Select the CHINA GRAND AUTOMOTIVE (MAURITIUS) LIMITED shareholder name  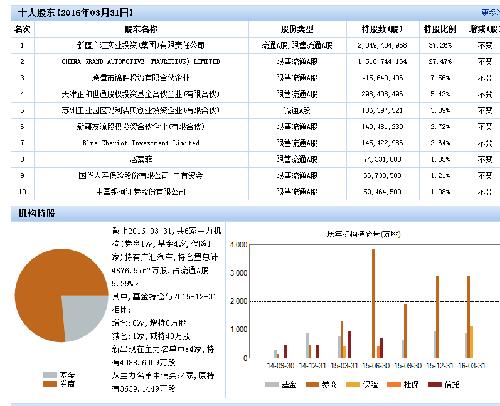(x=141, y=62)
